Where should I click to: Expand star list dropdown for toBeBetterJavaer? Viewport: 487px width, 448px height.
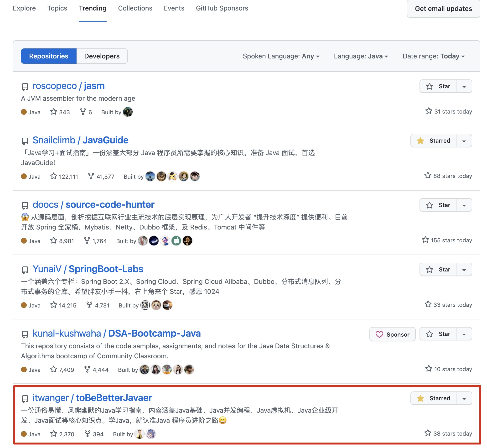[464, 398]
